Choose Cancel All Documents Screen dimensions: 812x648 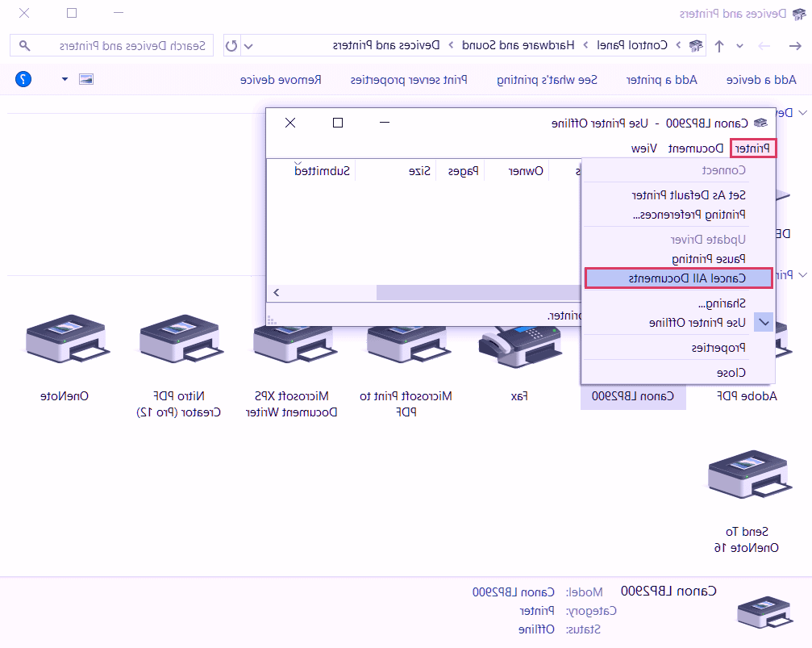[679, 278]
